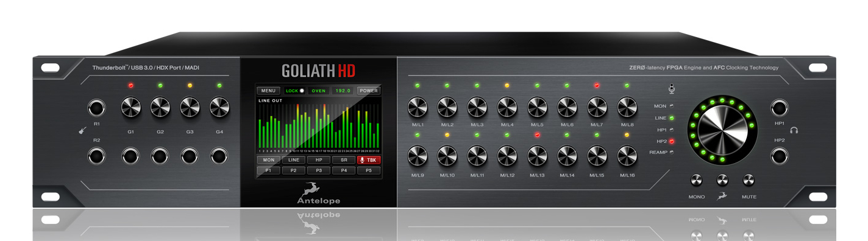Image resolution: width=868 pixels, height=241 pixels.
Task: Click the input jack below G4 knob
Action: (219, 156)
